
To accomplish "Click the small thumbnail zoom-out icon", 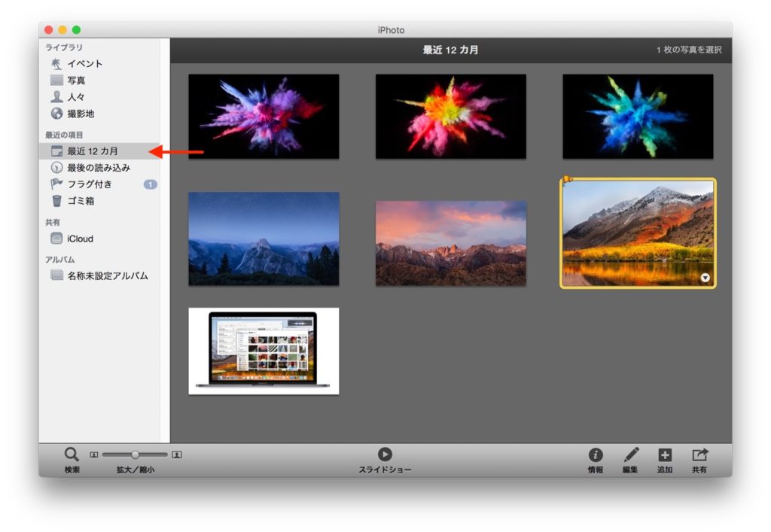I will (94, 454).
